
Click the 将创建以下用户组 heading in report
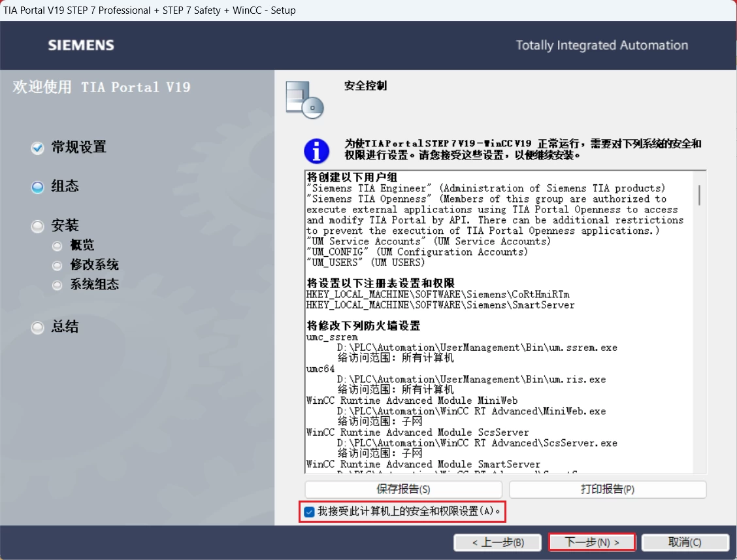pyautogui.click(x=352, y=177)
